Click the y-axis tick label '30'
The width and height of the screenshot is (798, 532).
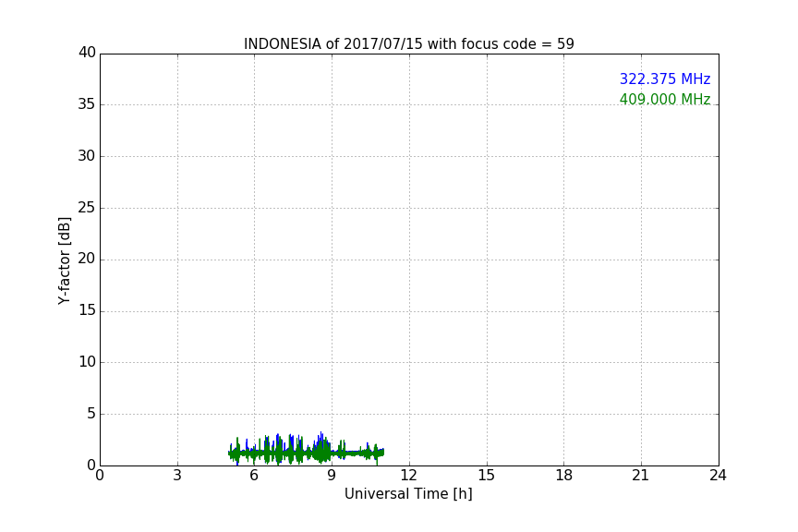tap(87, 156)
